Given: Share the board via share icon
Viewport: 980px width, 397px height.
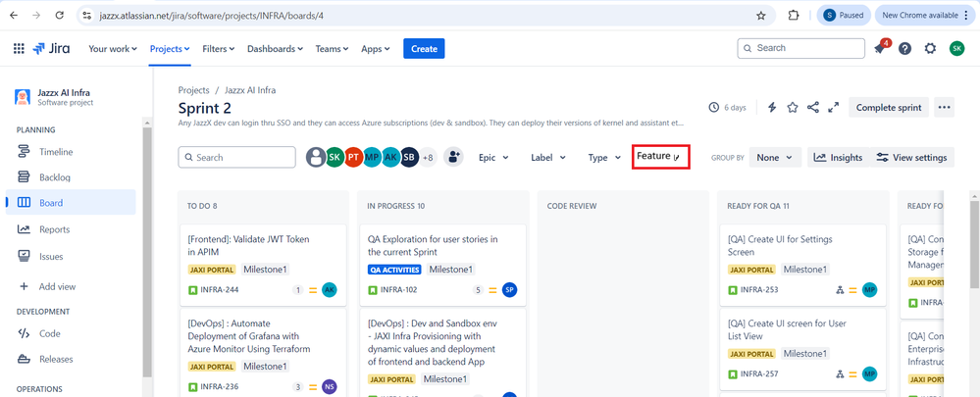Looking at the screenshot, I should pyautogui.click(x=812, y=108).
